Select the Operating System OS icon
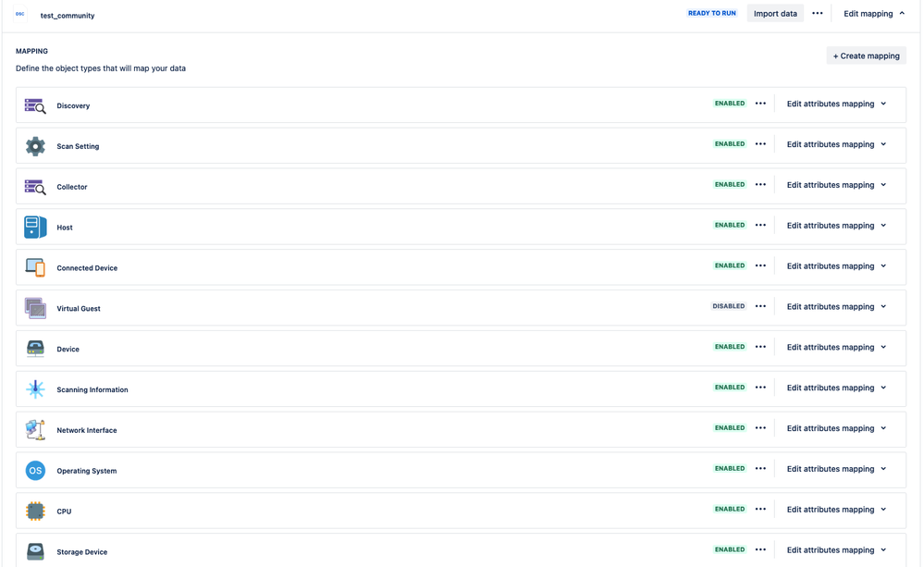924x567 pixels. pyautogui.click(x=35, y=470)
